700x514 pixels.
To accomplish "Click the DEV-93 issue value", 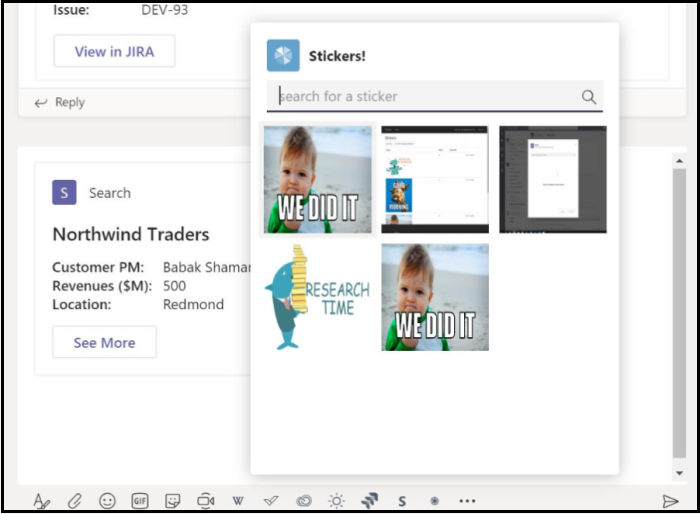I will pos(165,10).
